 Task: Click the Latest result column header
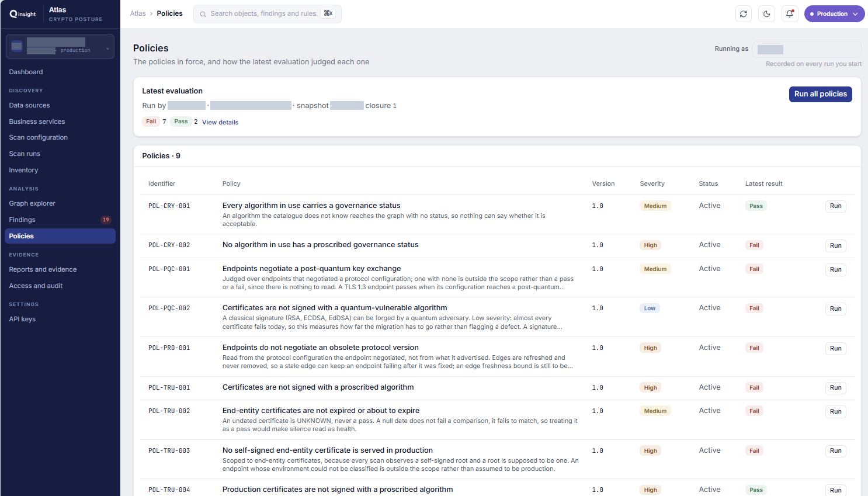[x=763, y=183]
